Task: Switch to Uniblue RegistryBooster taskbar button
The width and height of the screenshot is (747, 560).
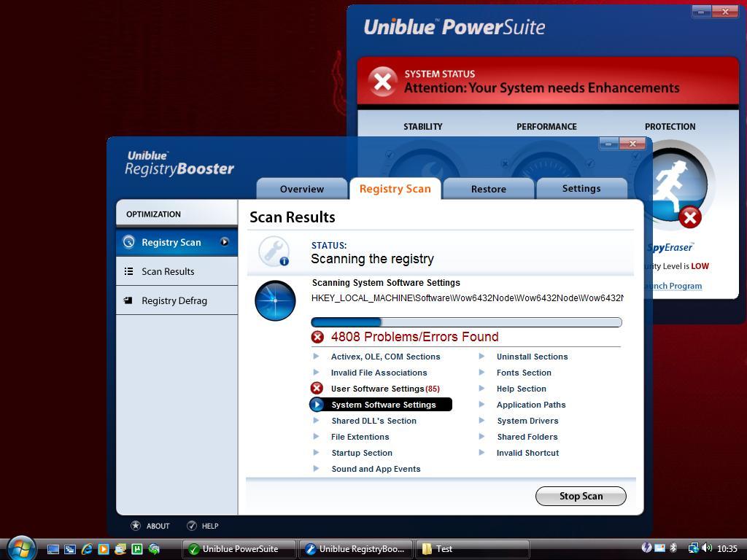Action: [356, 549]
